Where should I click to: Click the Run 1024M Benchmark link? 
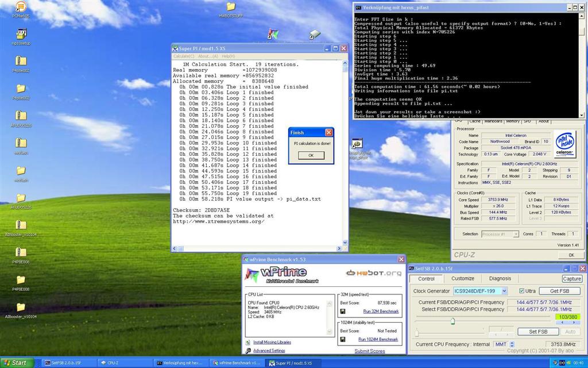pos(378,339)
